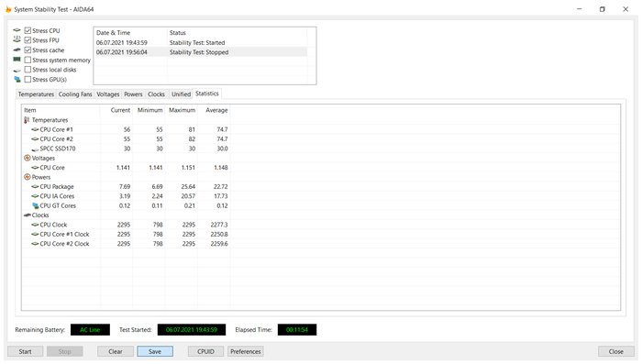This screenshot has width=642, height=364.
Task: Tick the Stress local disks checkbox
Action: [28, 70]
